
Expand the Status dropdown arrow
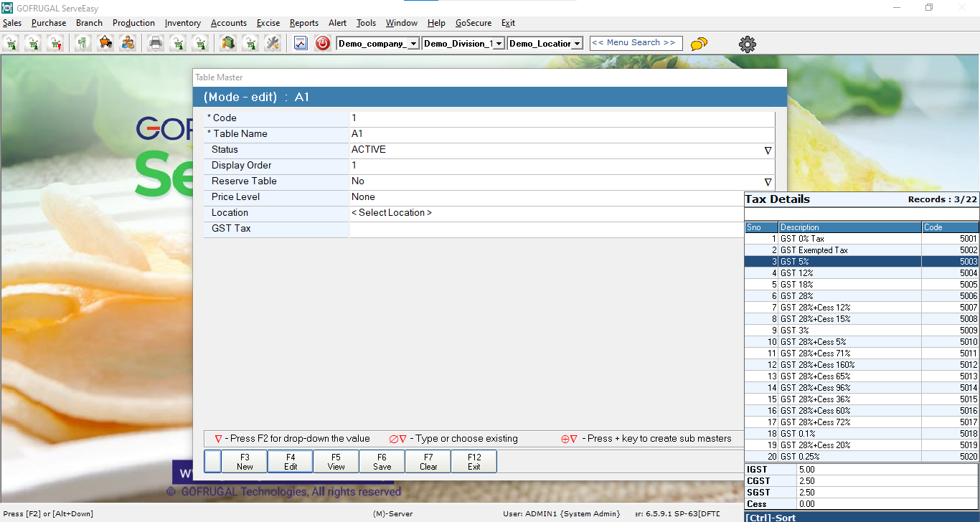pyautogui.click(x=768, y=150)
